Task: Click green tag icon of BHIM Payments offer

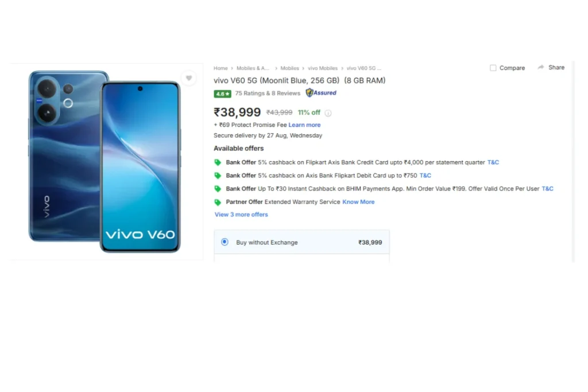Action: coord(218,188)
